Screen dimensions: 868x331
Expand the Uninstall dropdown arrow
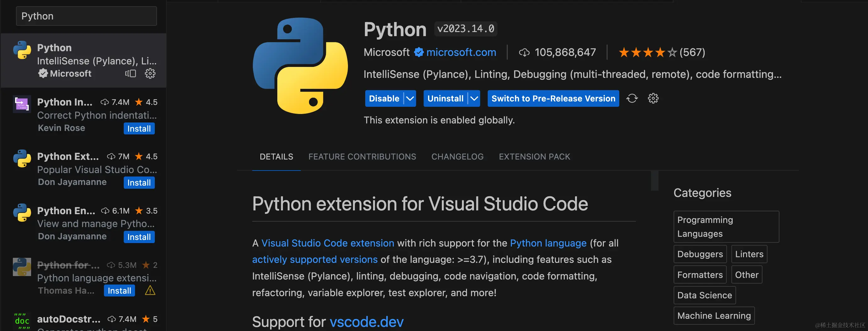tap(474, 98)
